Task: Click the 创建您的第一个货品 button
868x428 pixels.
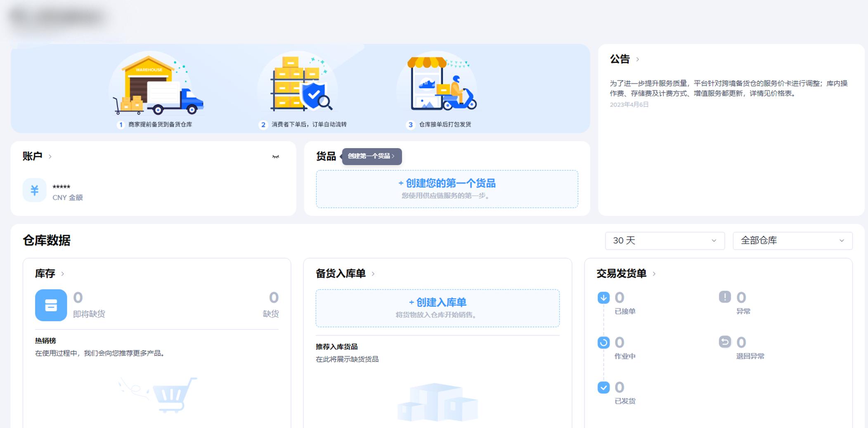Action: pos(447,183)
